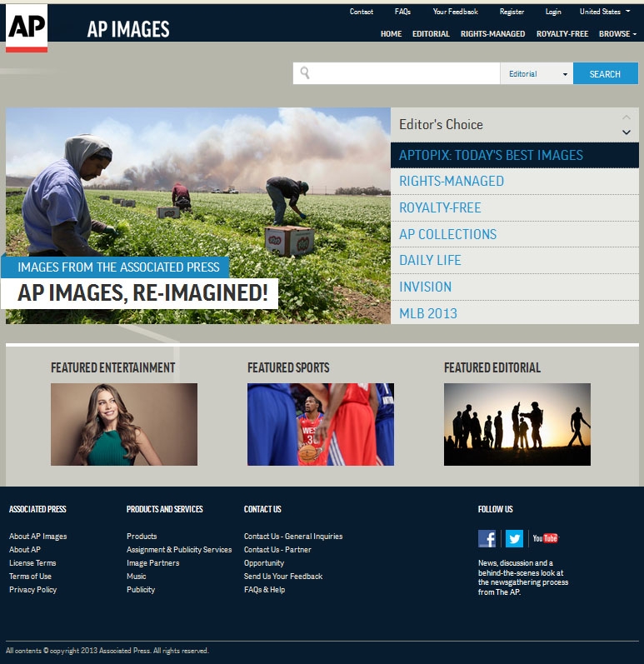Open Privacy Policy footer link
644x664 pixels.
(x=33, y=590)
